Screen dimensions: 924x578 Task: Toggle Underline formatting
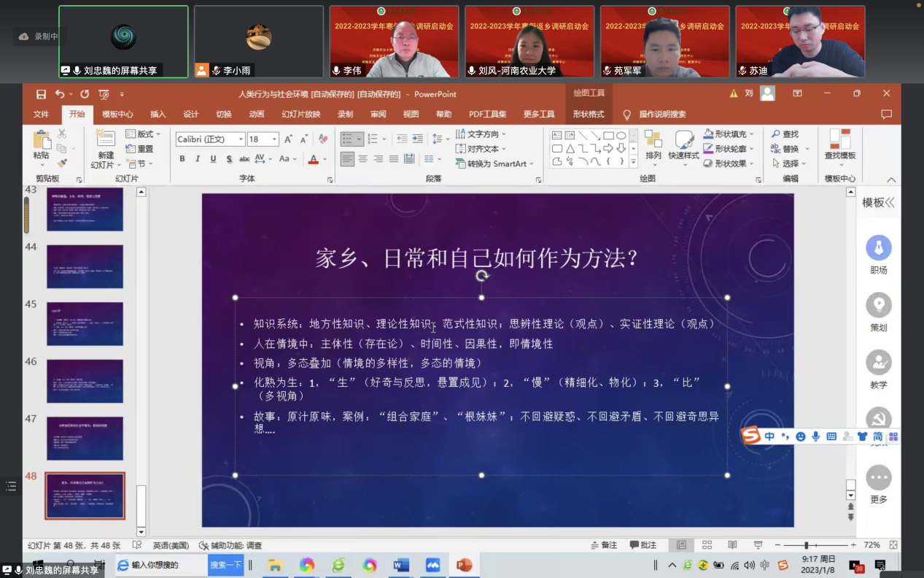213,159
